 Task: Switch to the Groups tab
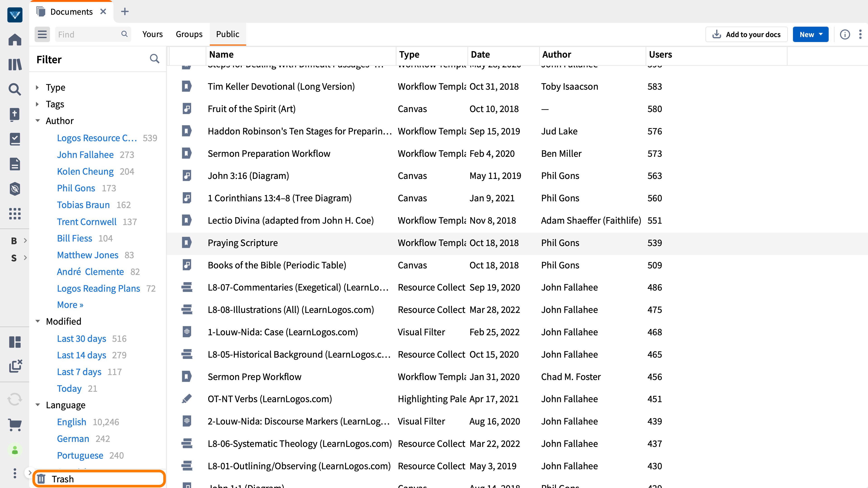point(189,34)
